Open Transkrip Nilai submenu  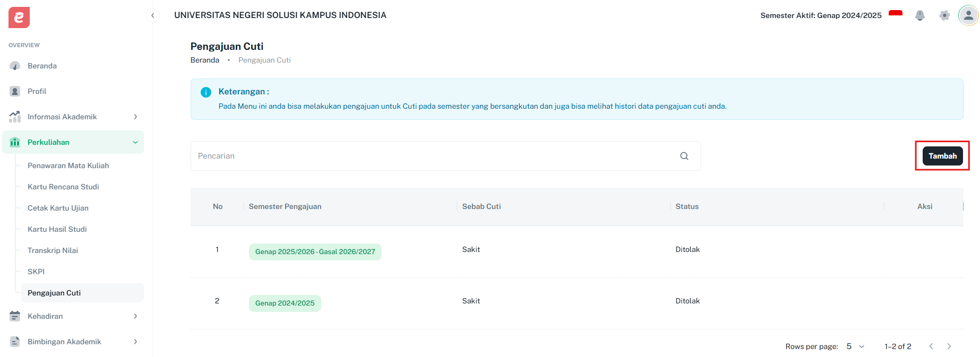[x=82, y=250]
